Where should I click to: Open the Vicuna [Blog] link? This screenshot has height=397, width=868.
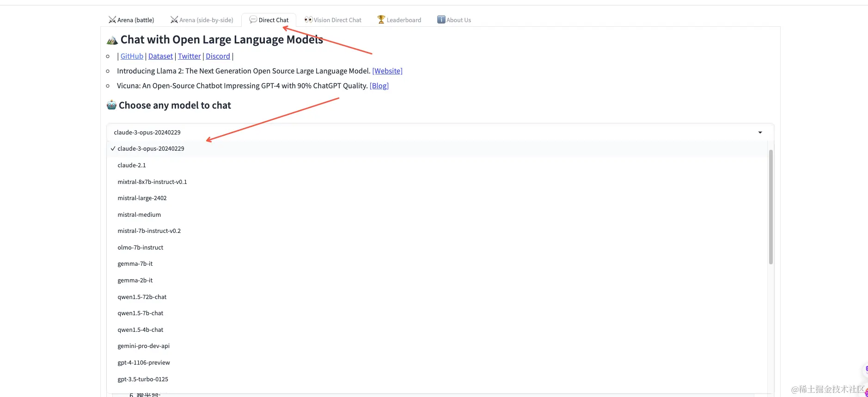click(x=379, y=86)
